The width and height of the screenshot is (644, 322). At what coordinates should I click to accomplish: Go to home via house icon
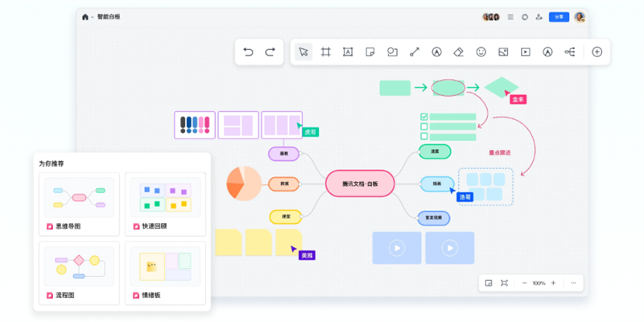[85, 17]
